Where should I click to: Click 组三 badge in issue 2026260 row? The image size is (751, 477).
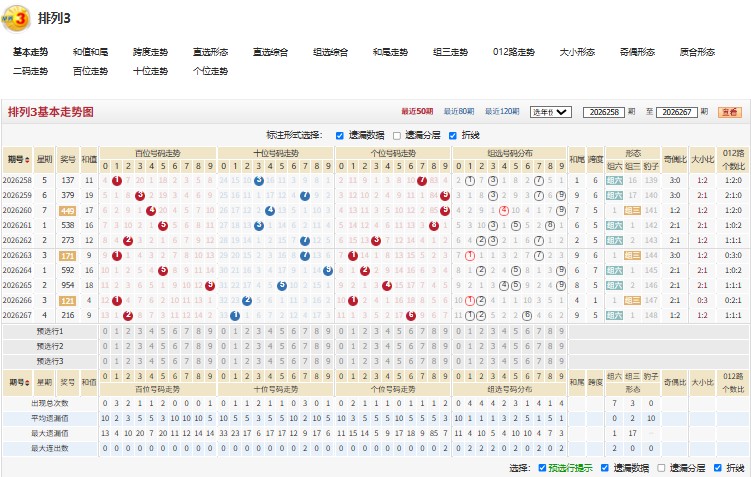pos(632,210)
